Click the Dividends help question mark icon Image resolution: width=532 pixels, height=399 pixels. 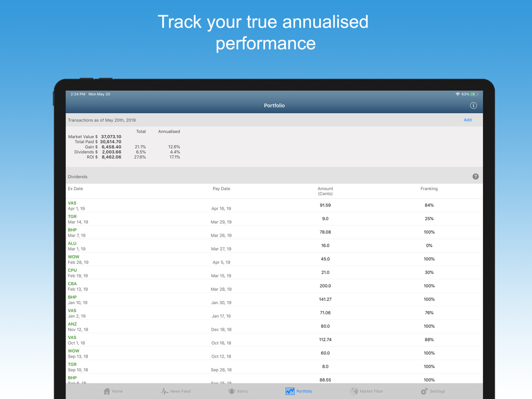tap(475, 177)
